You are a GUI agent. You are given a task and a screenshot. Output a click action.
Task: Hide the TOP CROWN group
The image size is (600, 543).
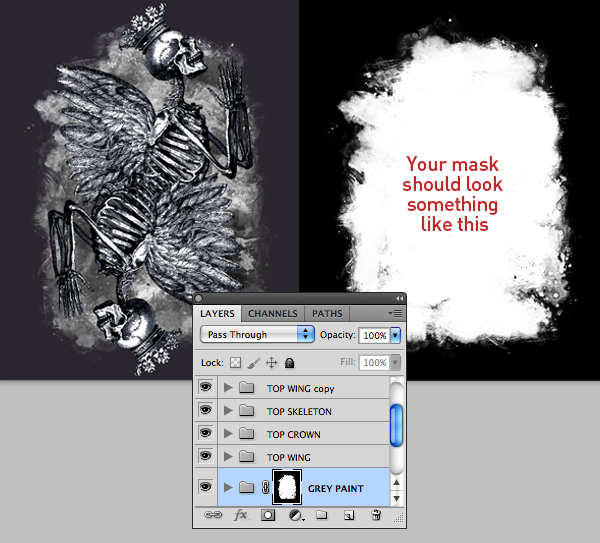[x=205, y=433]
